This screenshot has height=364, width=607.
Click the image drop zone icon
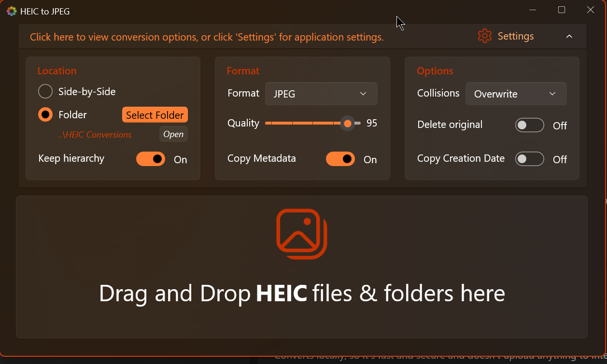(302, 234)
